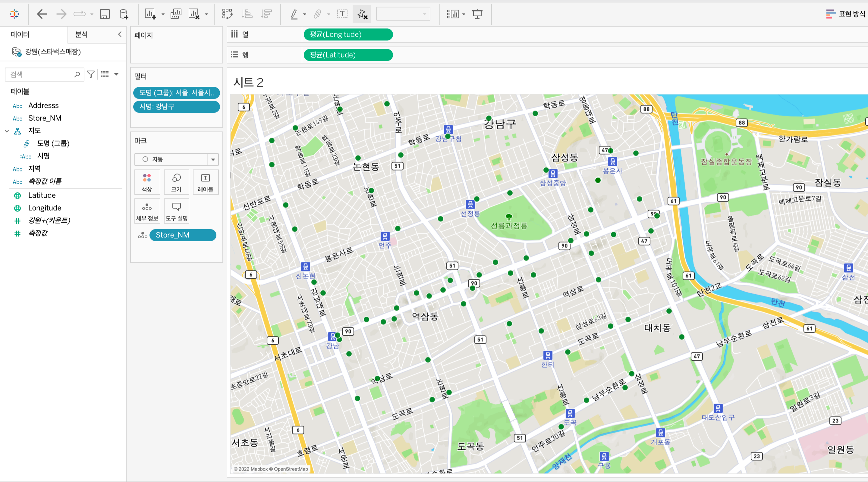Switch to the 데이터 tab
The image size is (868, 482).
[x=20, y=34]
